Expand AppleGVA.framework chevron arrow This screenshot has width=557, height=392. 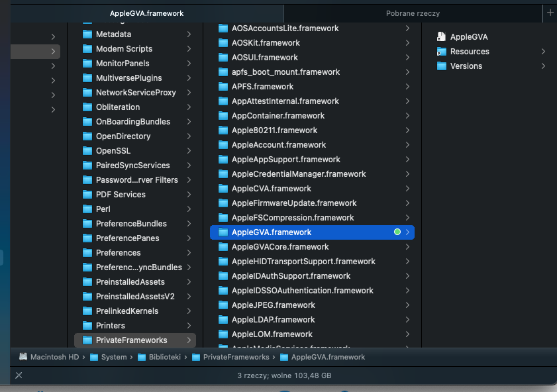coord(407,232)
